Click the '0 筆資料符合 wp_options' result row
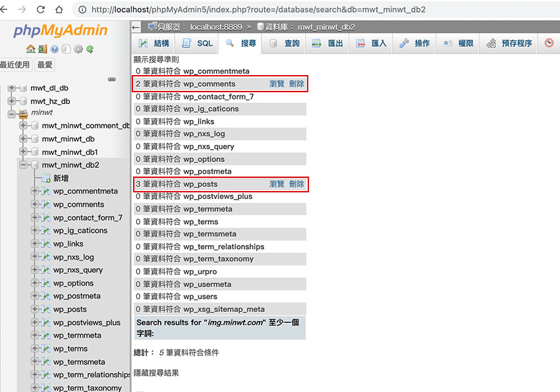Image resolution: width=560 pixels, height=392 pixels. [220, 159]
